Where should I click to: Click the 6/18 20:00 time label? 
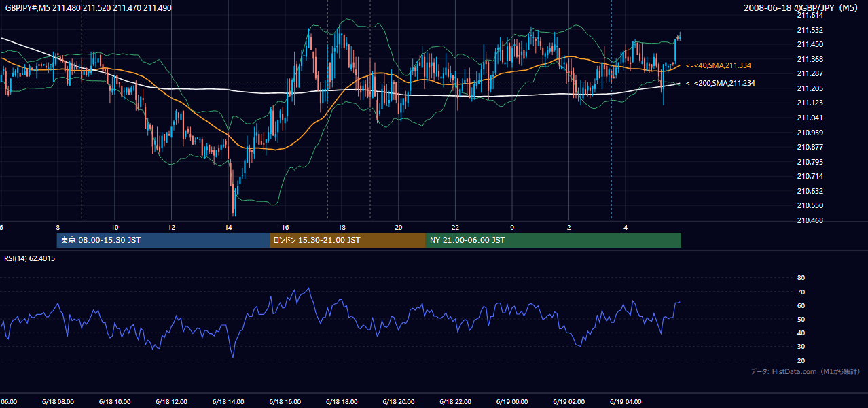coord(398,402)
